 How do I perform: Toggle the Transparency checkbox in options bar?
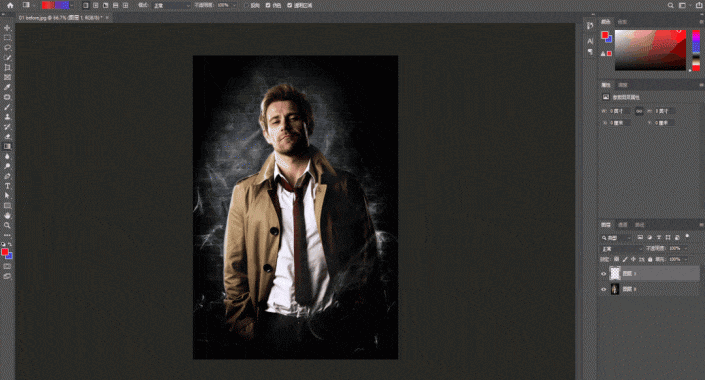pyautogui.click(x=289, y=5)
